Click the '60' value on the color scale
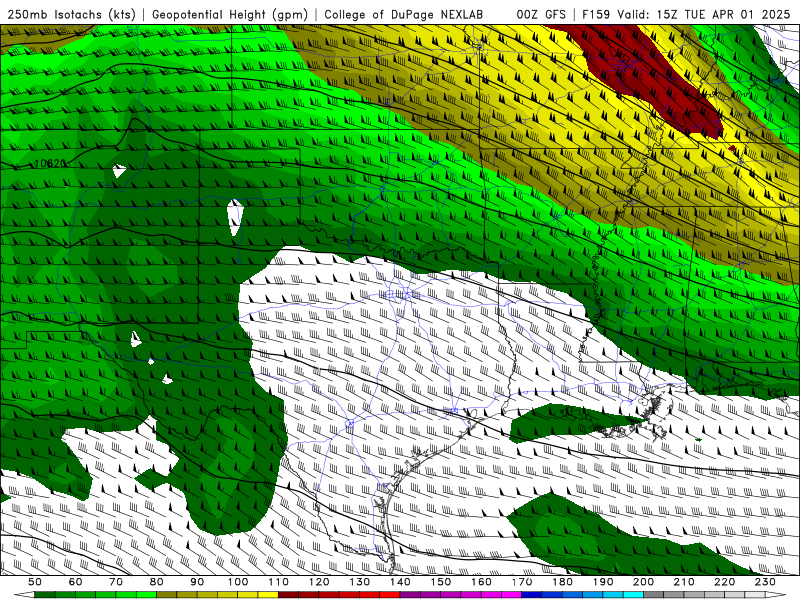 76,582
